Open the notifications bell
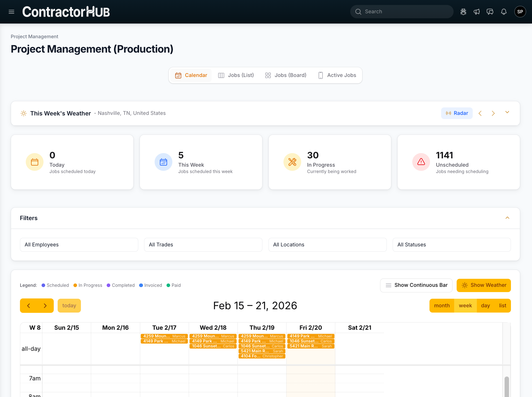This screenshot has width=532, height=397. [x=504, y=12]
